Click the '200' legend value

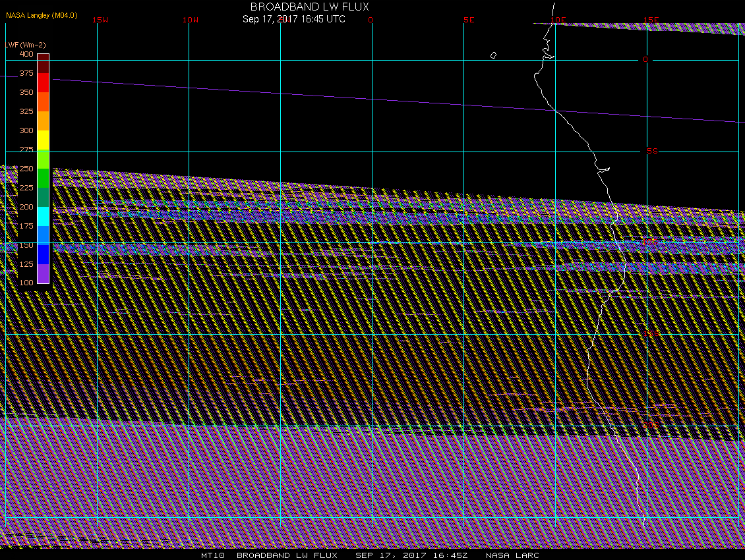click(26, 207)
